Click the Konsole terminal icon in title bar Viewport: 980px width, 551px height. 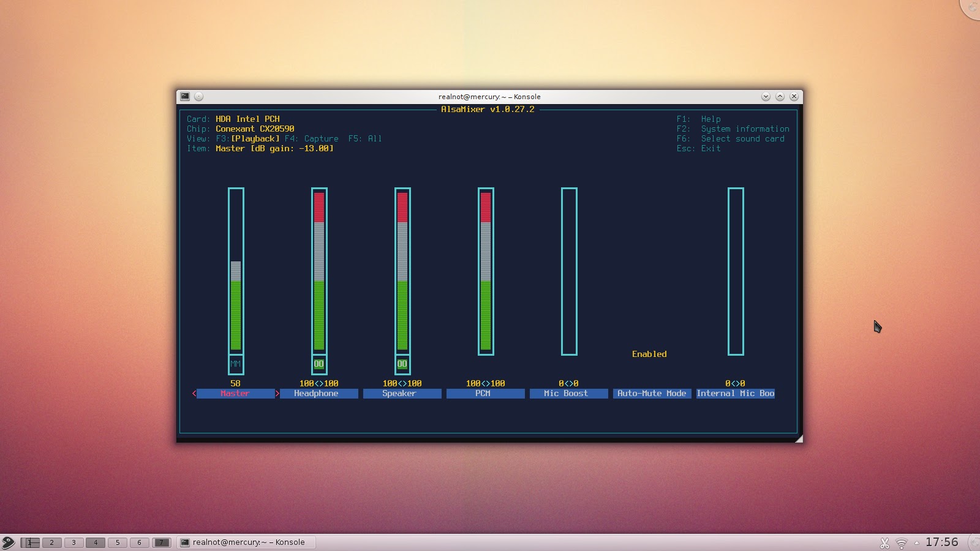tap(185, 97)
